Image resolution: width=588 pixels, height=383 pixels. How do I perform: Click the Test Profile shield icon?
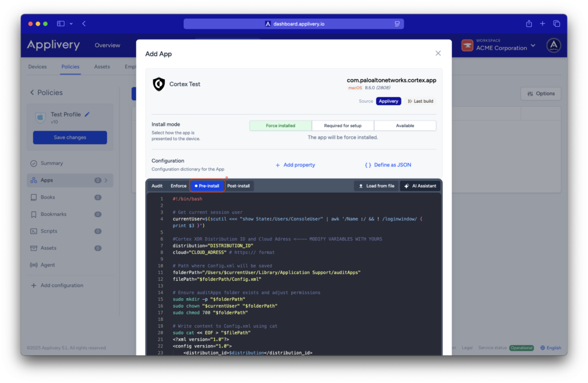click(x=41, y=117)
